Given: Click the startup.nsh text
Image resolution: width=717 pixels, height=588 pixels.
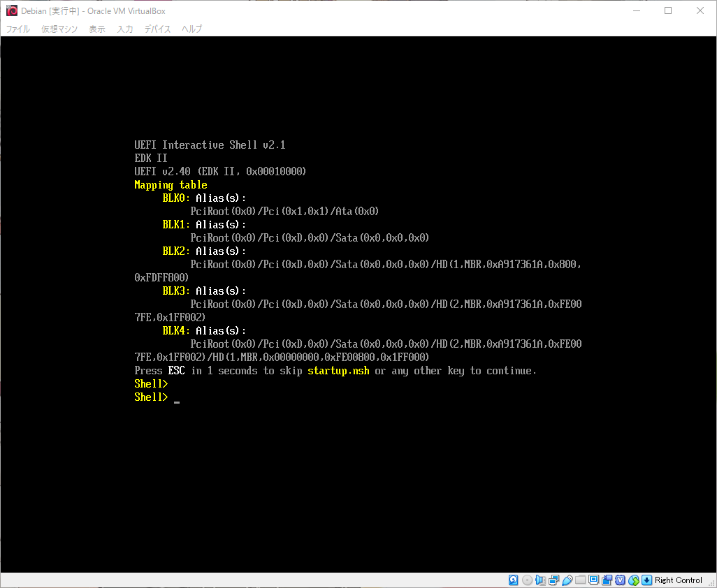Looking at the screenshot, I should coord(338,371).
